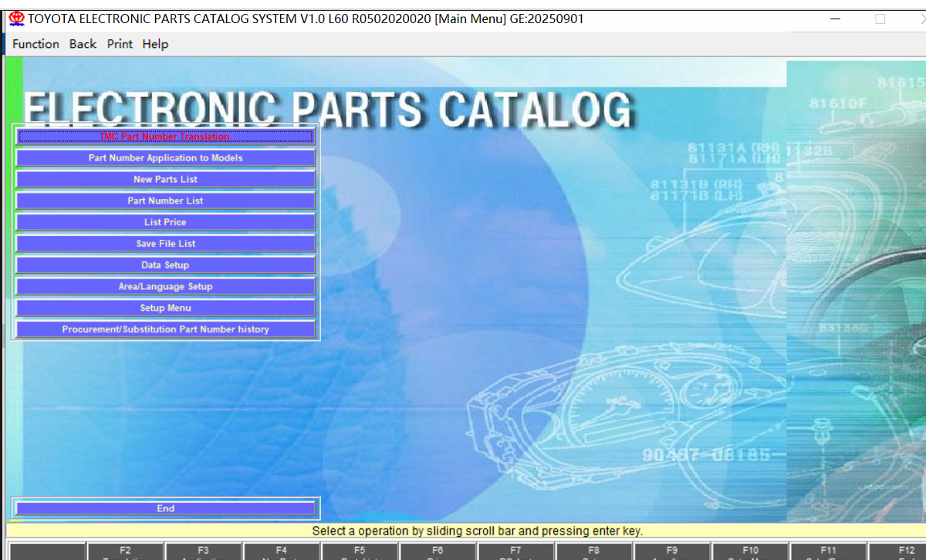
Task: Open the Part Number List option
Action: pyautogui.click(x=165, y=201)
